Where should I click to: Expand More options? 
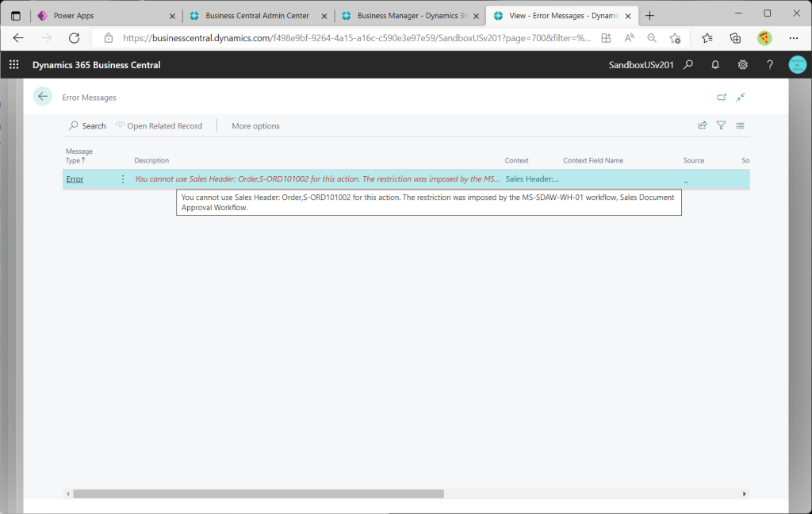coord(256,126)
